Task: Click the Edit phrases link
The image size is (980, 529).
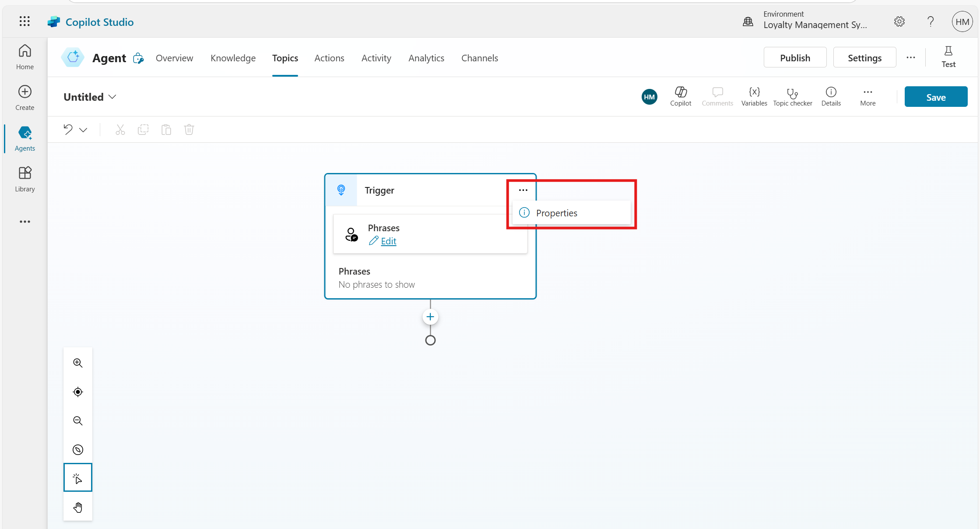Action: click(x=388, y=241)
